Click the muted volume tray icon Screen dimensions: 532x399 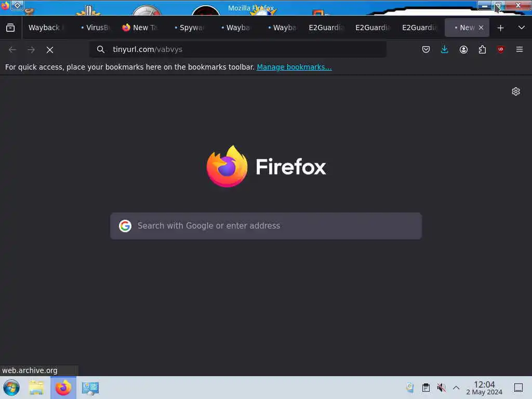[441, 388]
